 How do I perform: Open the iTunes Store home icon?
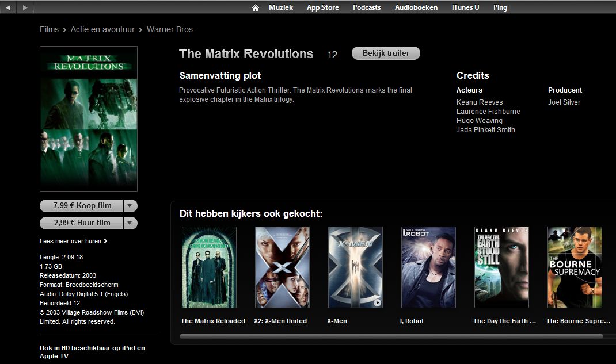[256, 7]
